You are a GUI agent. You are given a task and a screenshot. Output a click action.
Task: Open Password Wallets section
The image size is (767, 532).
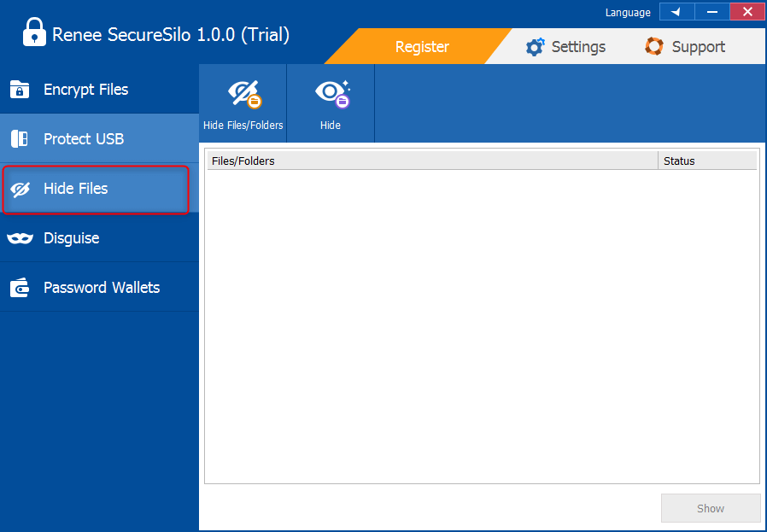click(99, 288)
